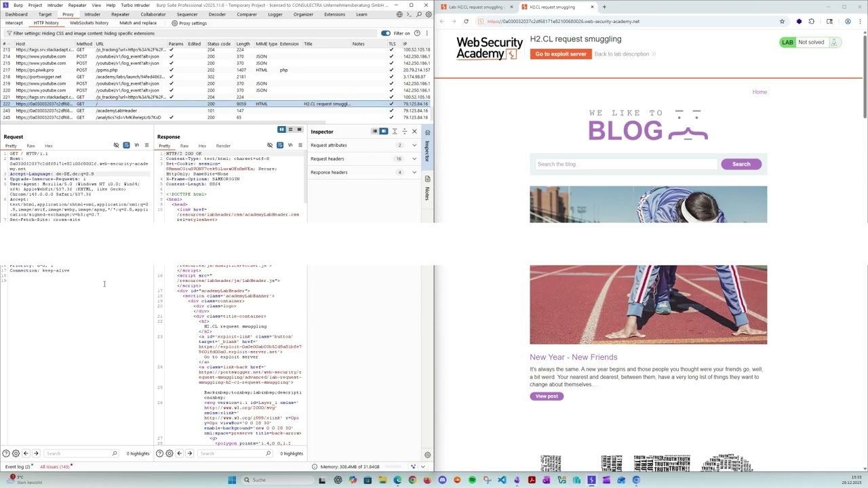Select Hex view in Response pane

pos(202,146)
